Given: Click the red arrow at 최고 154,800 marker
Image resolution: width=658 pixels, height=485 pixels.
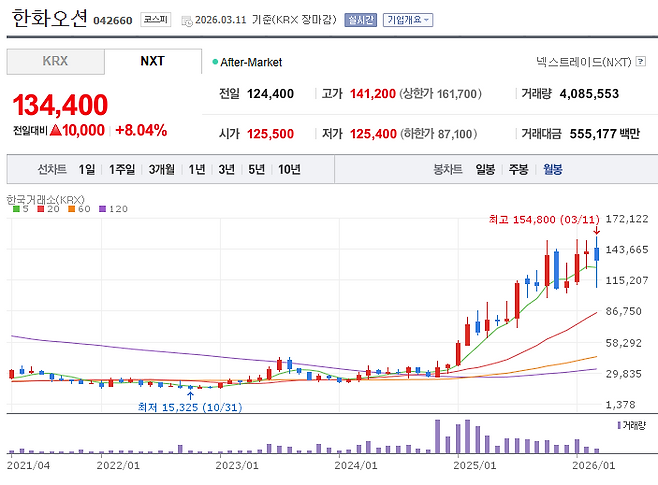Looking at the screenshot, I should point(596,232).
